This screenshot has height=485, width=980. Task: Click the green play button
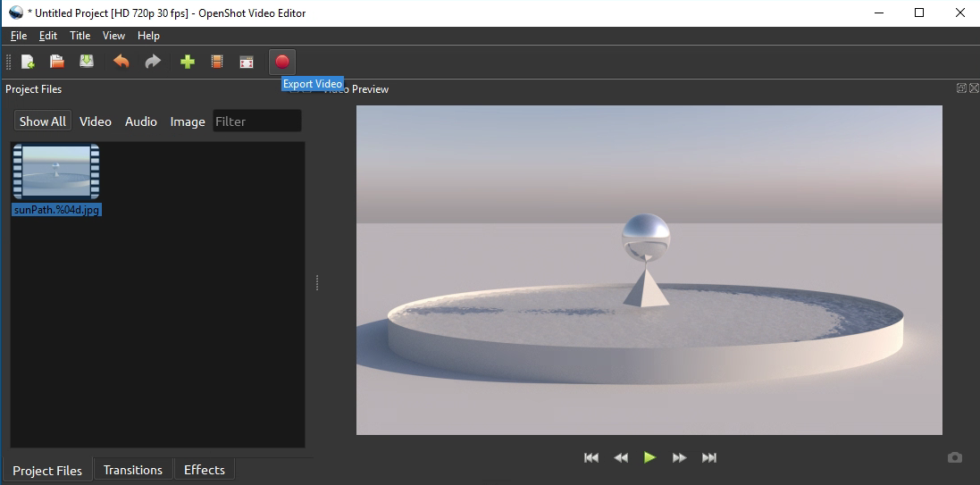coord(650,457)
